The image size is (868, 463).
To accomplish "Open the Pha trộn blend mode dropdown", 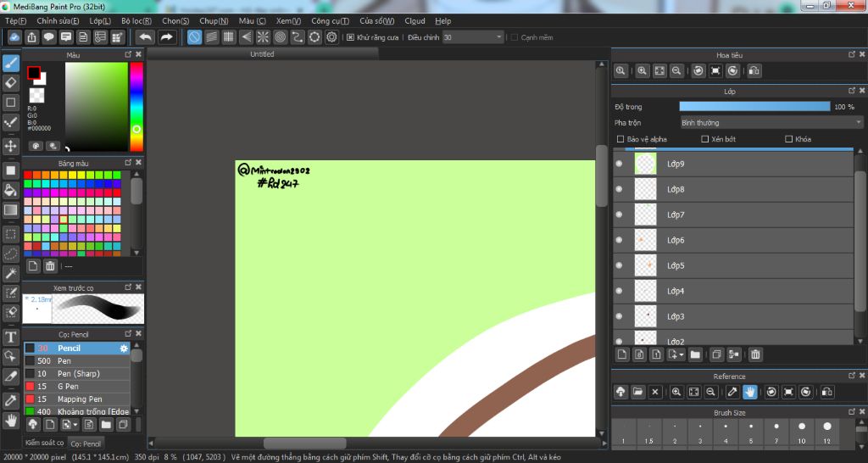I will (771, 123).
